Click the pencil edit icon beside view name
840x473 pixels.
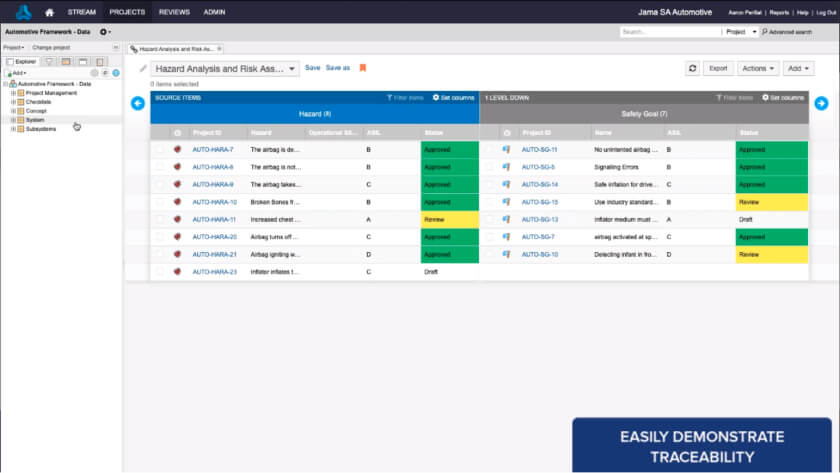[x=142, y=69]
